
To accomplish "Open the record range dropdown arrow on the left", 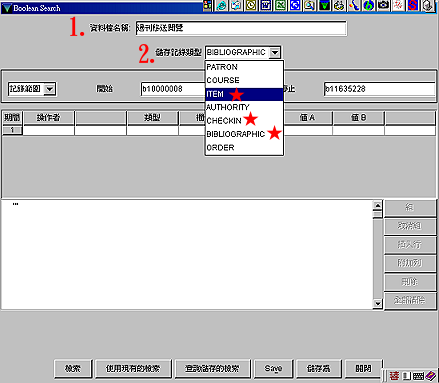I will coord(50,89).
